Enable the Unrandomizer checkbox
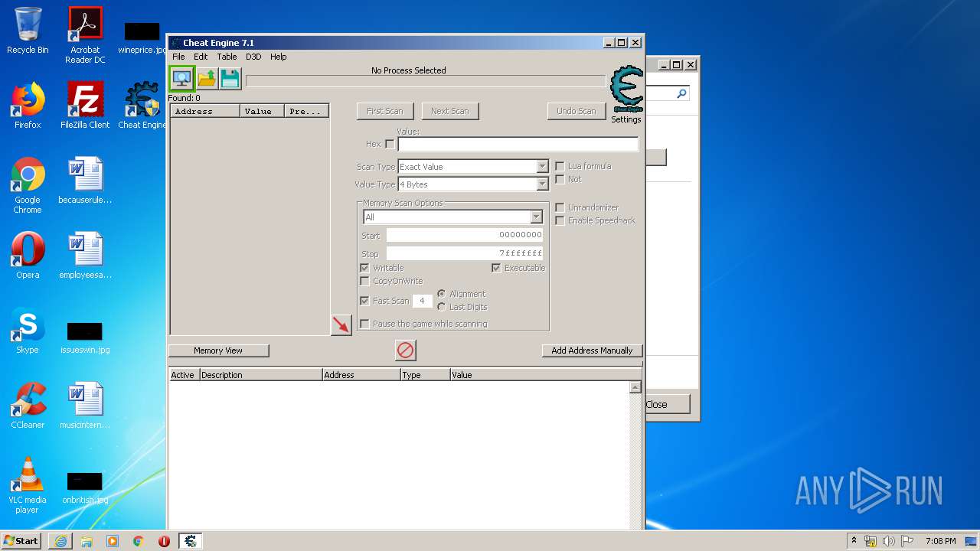980x551 pixels. [560, 207]
